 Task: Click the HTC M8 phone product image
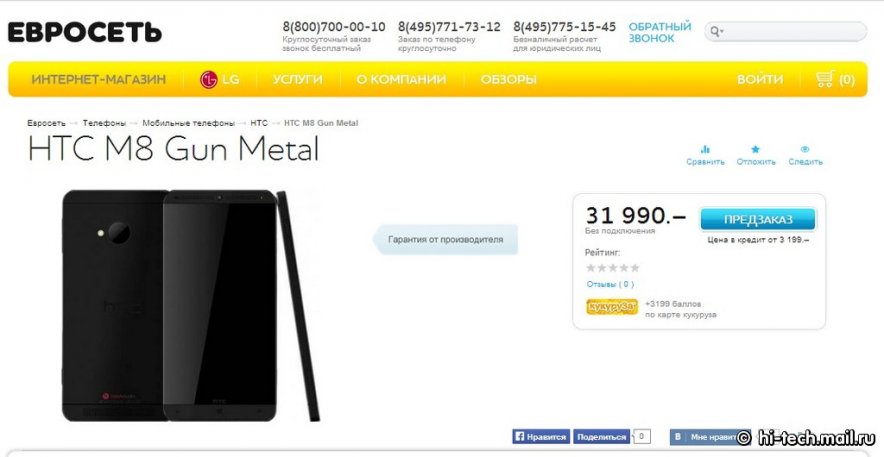coord(191,305)
